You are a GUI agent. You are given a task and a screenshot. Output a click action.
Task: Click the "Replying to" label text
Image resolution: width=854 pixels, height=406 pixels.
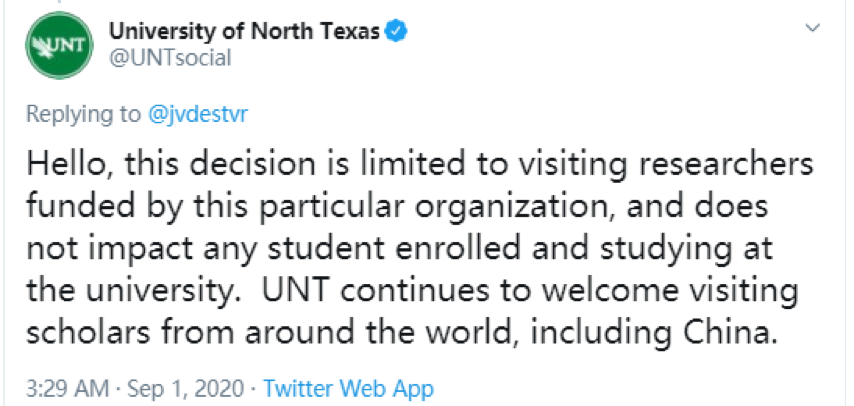point(83,114)
